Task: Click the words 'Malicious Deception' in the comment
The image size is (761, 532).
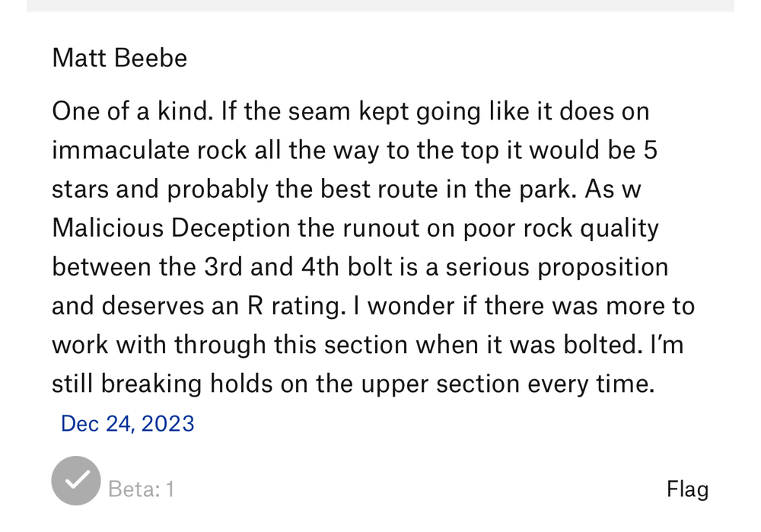Action: click(x=170, y=228)
